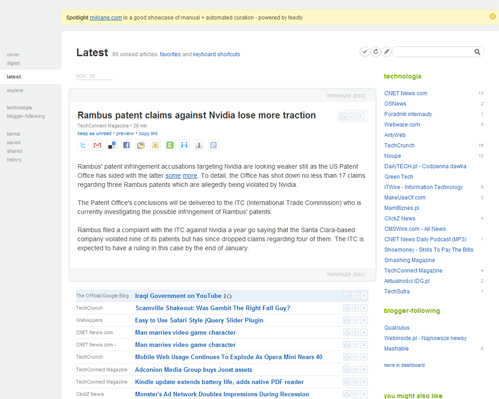The image size is (499, 399).
Task: Open the TechCrunch feed in right panel
Action: [399, 145]
